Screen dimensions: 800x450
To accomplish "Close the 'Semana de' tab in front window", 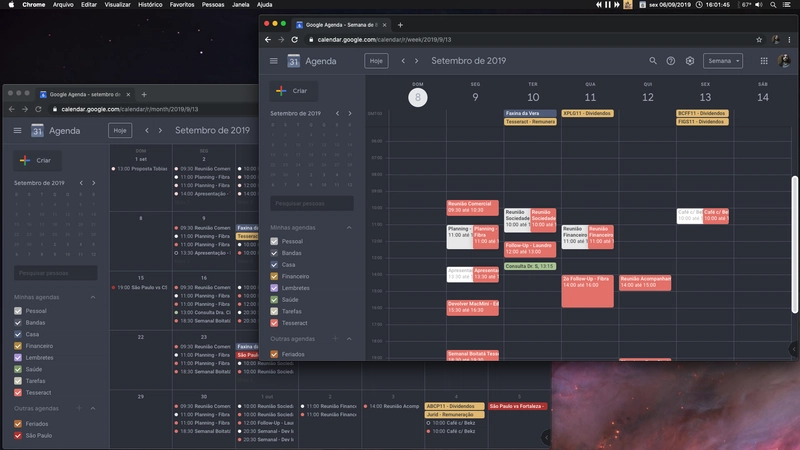I will (x=384, y=24).
